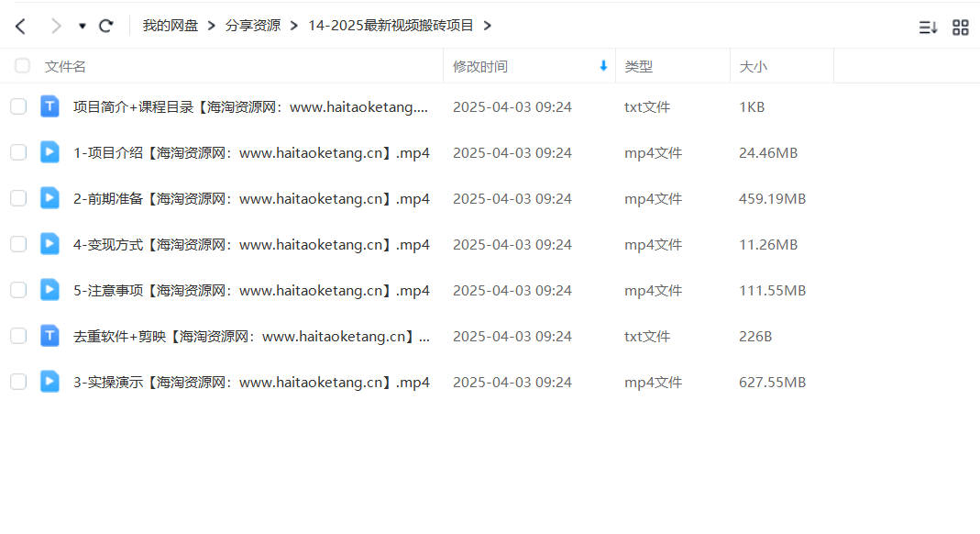Click video icon of 3-实操演示

(x=50, y=382)
